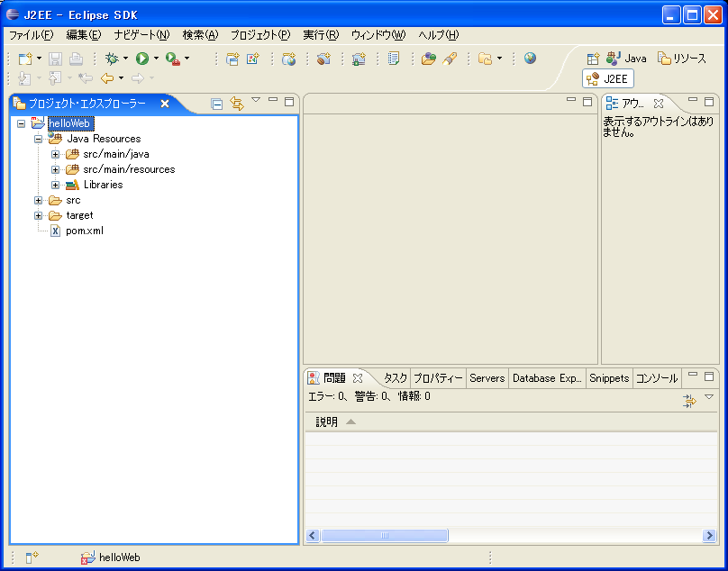Collapse all in Project Explorer toolbar
This screenshot has height=571, width=728.
217,104
